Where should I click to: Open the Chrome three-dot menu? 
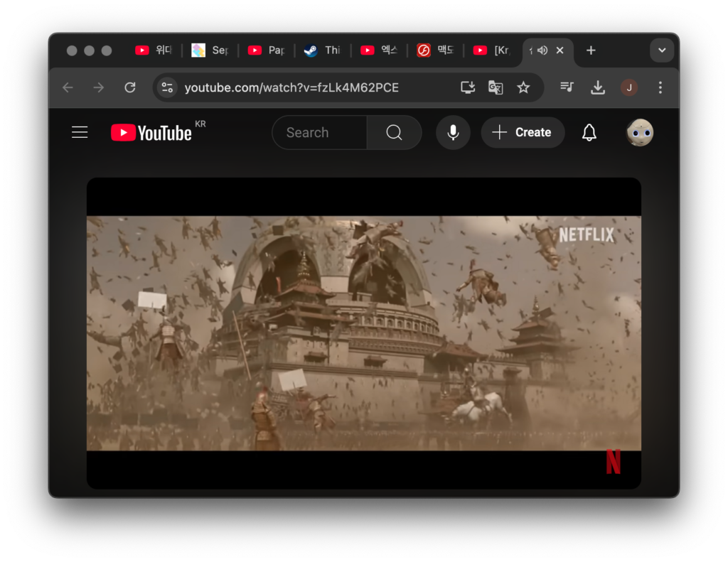click(660, 87)
